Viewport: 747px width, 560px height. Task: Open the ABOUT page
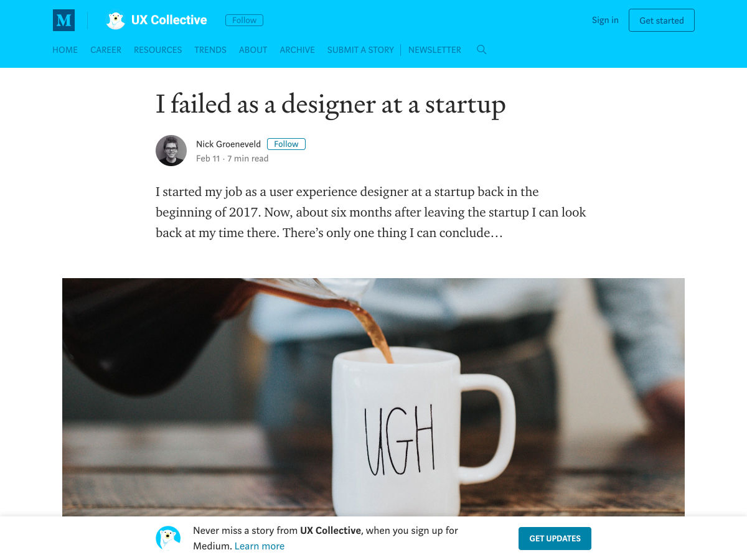click(x=253, y=50)
